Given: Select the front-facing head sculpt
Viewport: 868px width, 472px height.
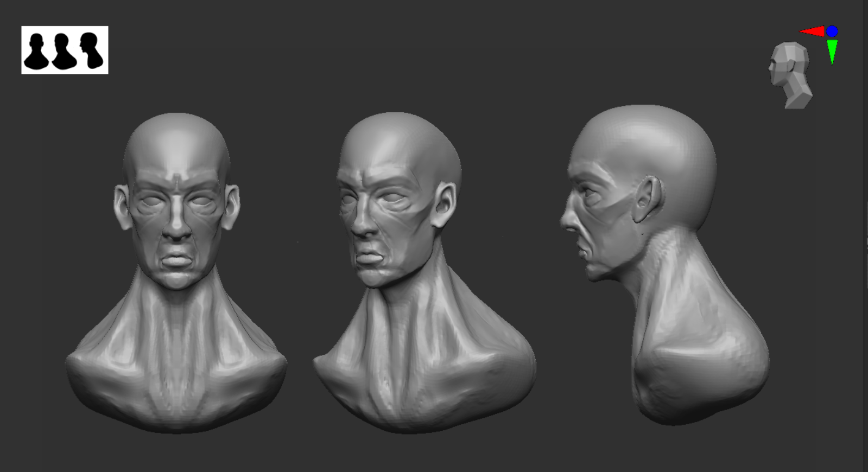Looking at the screenshot, I should tap(176, 272).
